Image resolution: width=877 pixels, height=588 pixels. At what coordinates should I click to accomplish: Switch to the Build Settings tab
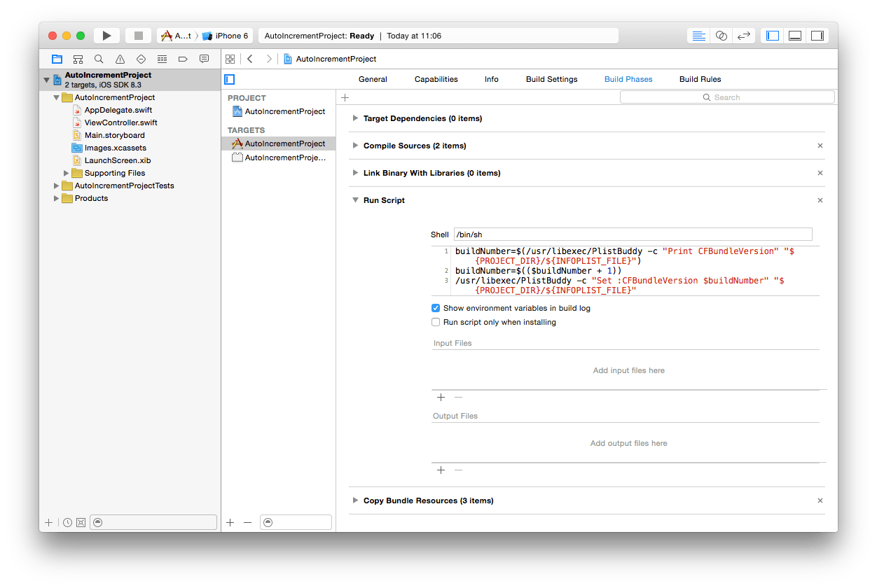pos(552,79)
